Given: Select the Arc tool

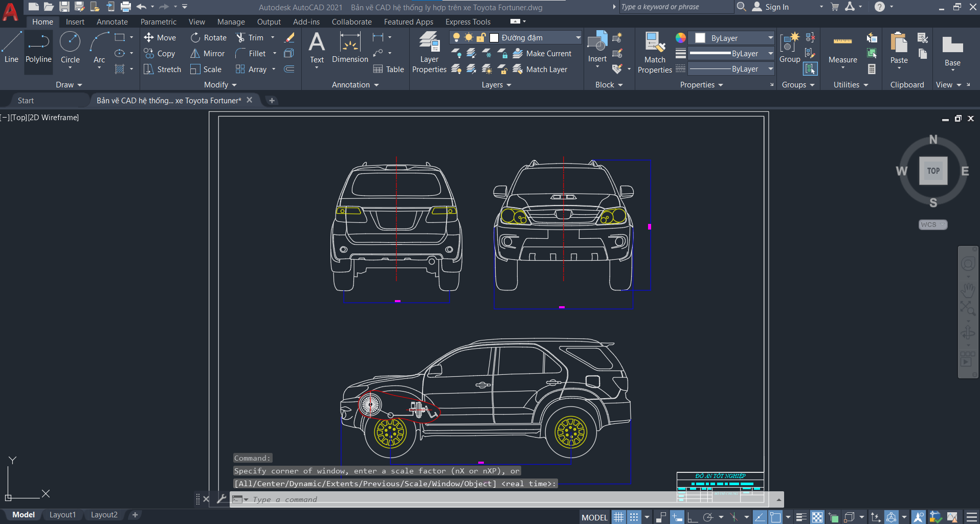Looking at the screenshot, I should (x=99, y=48).
